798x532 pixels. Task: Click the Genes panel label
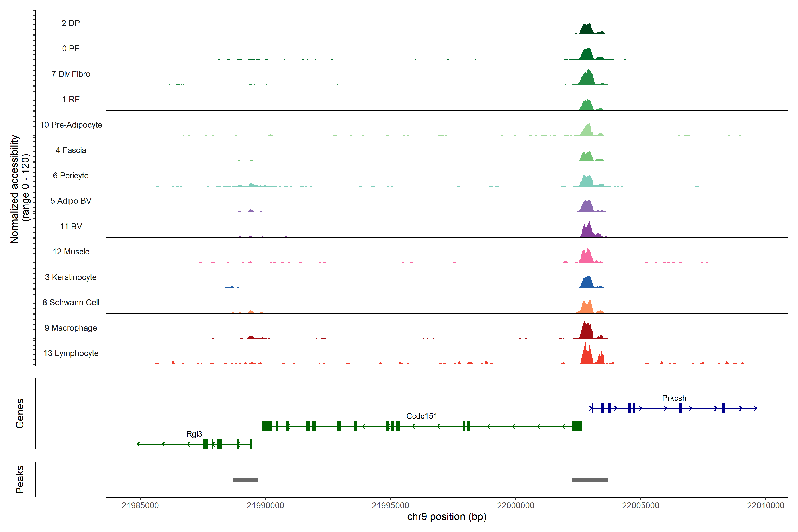click(20, 414)
